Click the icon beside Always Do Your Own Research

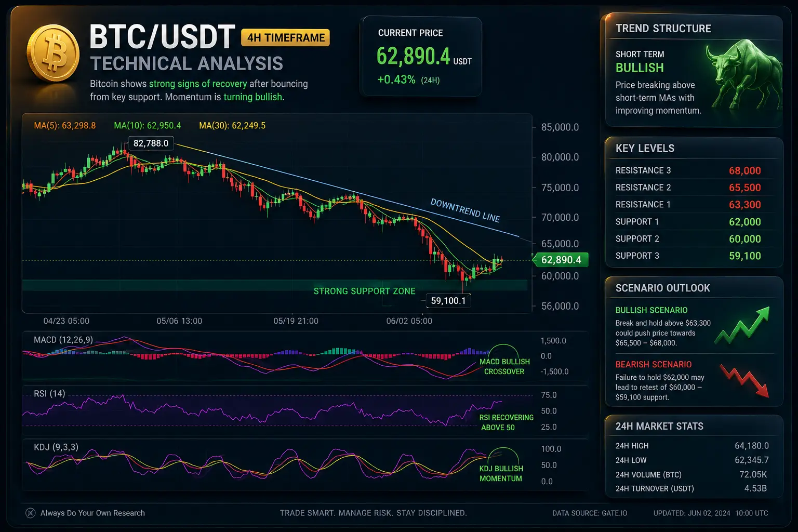coord(31,513)
